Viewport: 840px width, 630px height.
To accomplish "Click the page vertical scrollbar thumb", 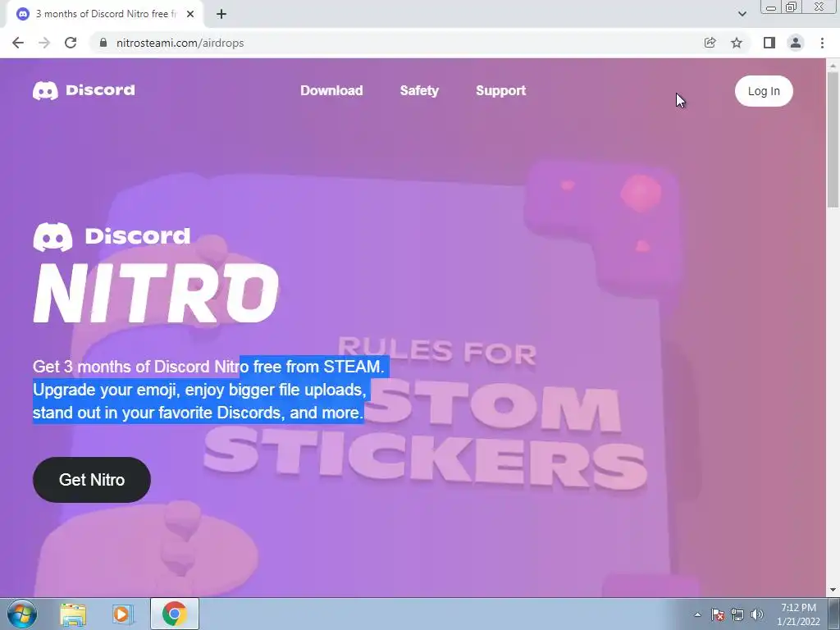I will coord(833,139).
